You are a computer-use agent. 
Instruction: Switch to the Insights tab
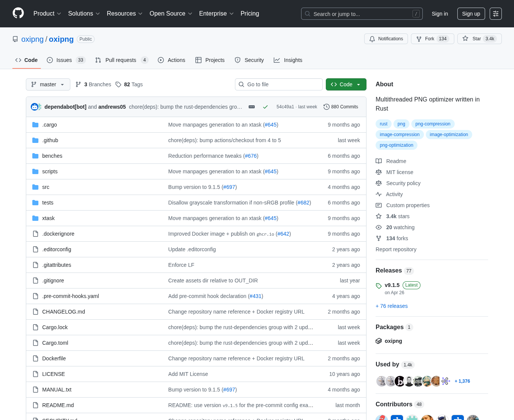[x=288, y=60]
